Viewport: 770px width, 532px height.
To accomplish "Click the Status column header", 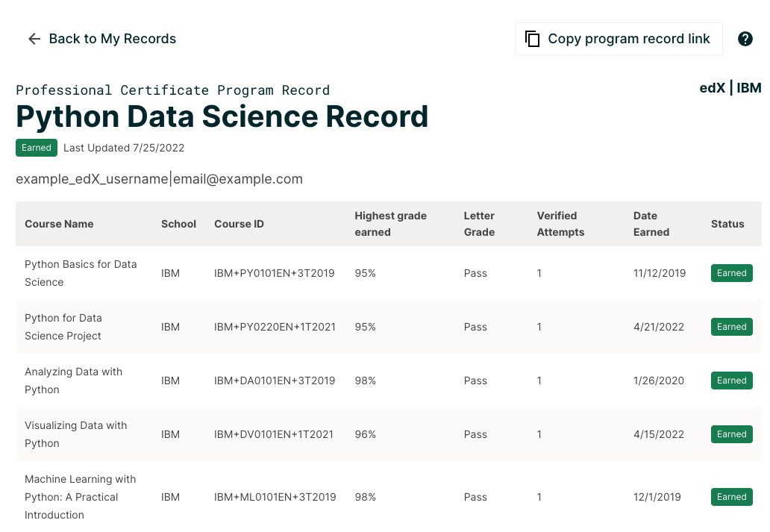I will coord(727,224).
